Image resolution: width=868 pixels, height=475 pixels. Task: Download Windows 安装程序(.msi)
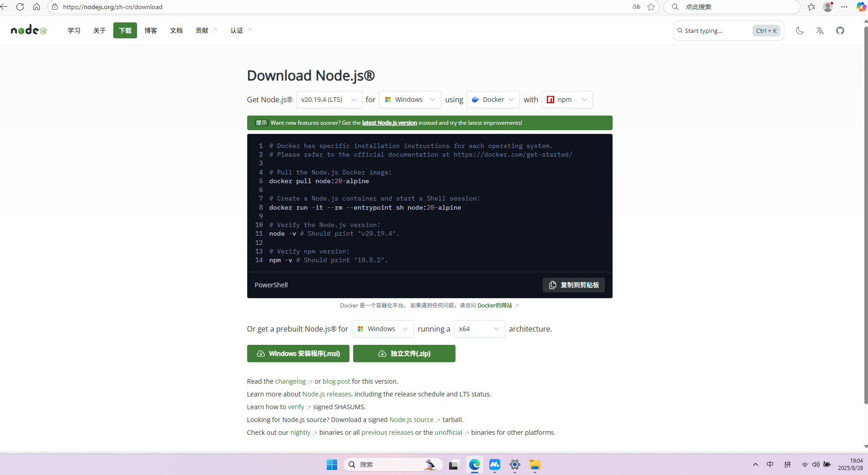[x=298, y=354]
